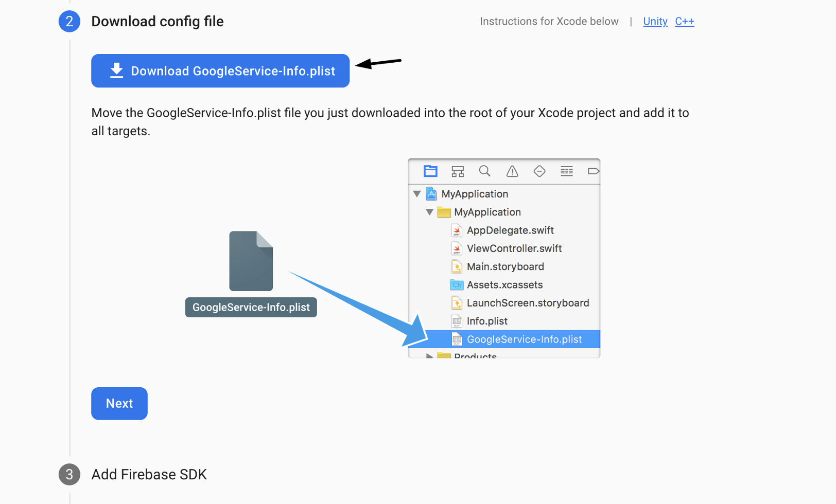This screenshot has height=504, width=836.
Task: Click the ViewController.swift swift file icon
Action: pos(457,248)
